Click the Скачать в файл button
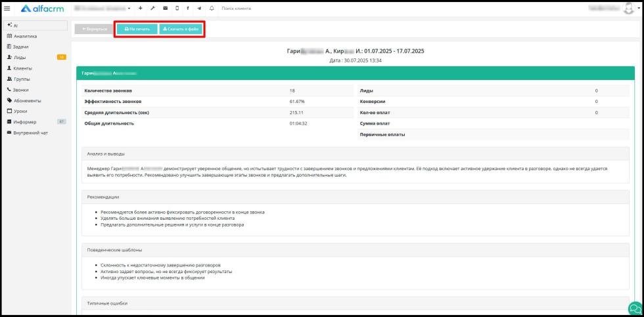Image resolution: width=644 pixels, height=317 pixels. [x=181, y=29]
